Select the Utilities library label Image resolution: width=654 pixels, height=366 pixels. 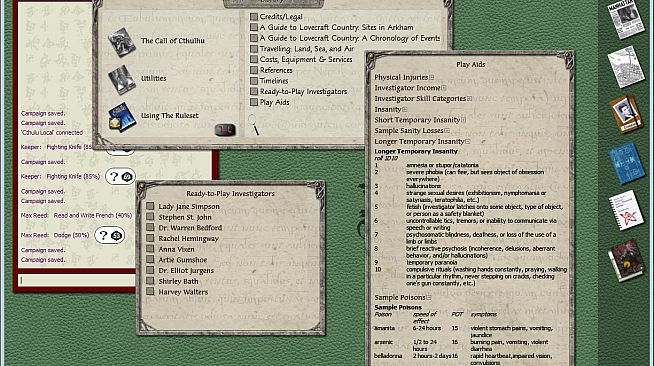[x=153, y=78]
